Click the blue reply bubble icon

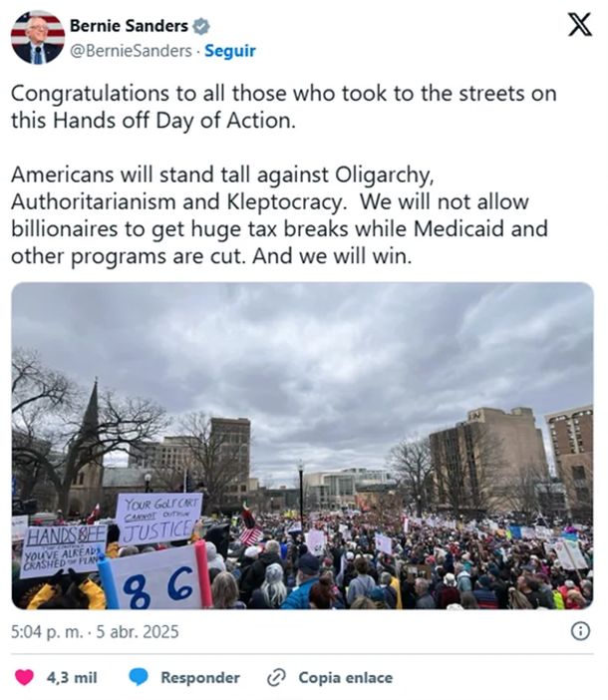tap(139, 677)
